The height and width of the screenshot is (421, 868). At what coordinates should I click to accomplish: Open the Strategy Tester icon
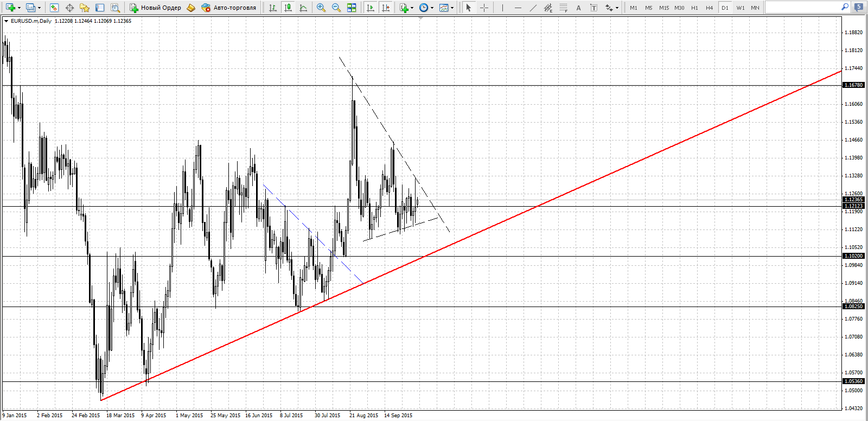point(115,8)
